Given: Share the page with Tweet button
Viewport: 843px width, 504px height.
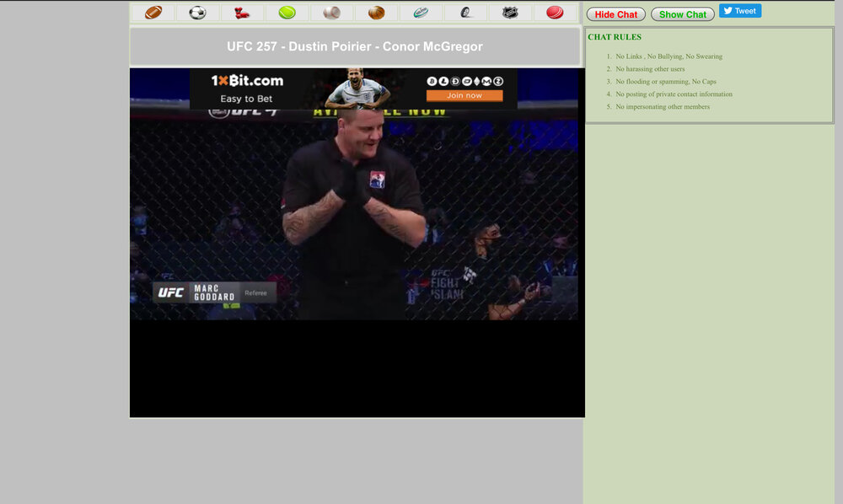Looking at the screenshot, I should [x=739, y=11].
